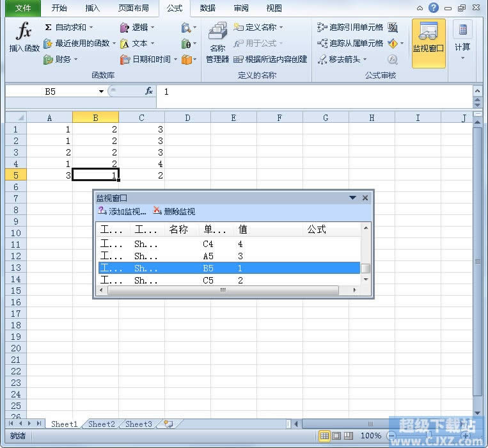The height and width of the screenshot is (448, 488).
Task: Click Add Watch (添加监视) in watch window
Action: click(122, 211)
